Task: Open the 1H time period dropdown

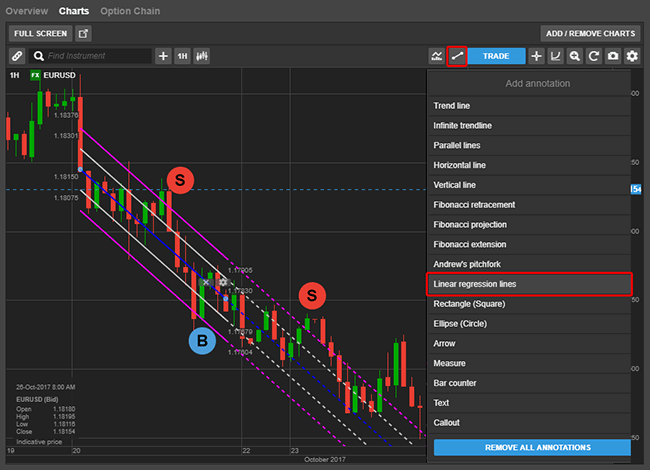Action: [183, 56]
